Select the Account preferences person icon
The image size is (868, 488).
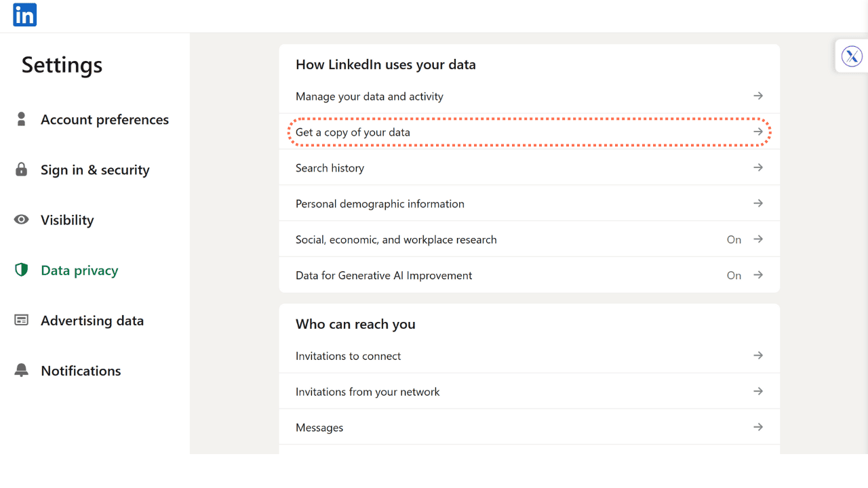coord(21,119)
